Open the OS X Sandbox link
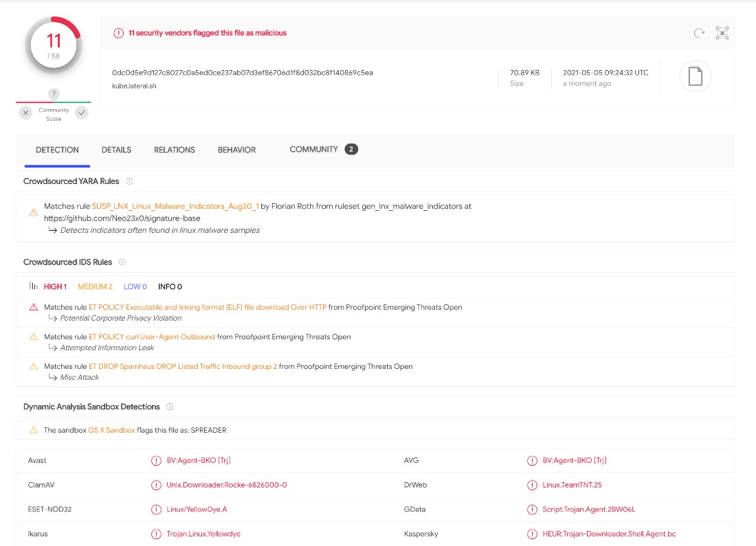 coord(111,430)
